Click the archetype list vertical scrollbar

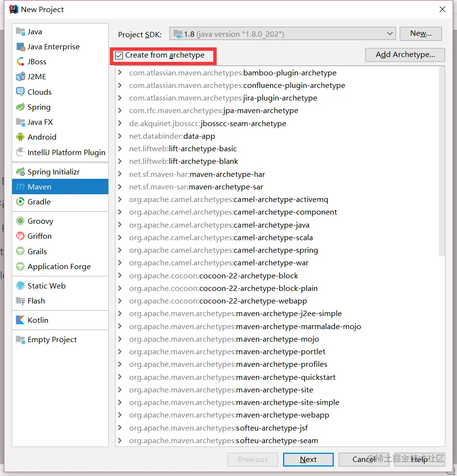point(442,161)
